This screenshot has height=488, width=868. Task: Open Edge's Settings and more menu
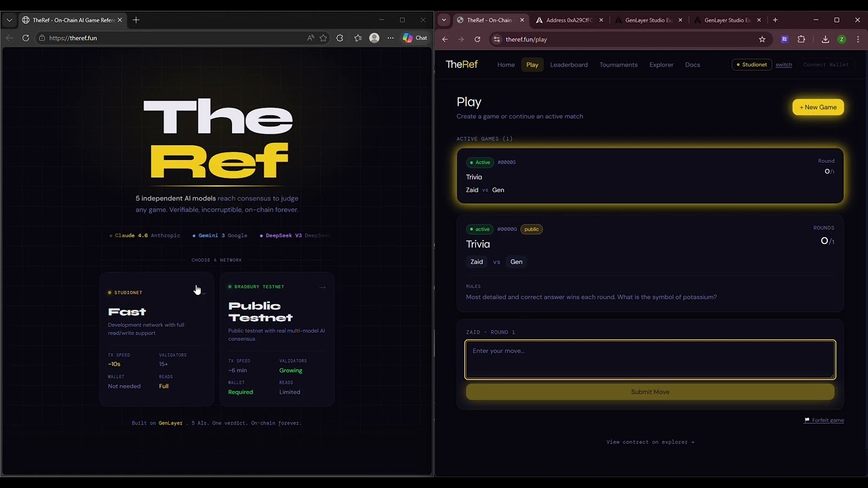(391, 38)
